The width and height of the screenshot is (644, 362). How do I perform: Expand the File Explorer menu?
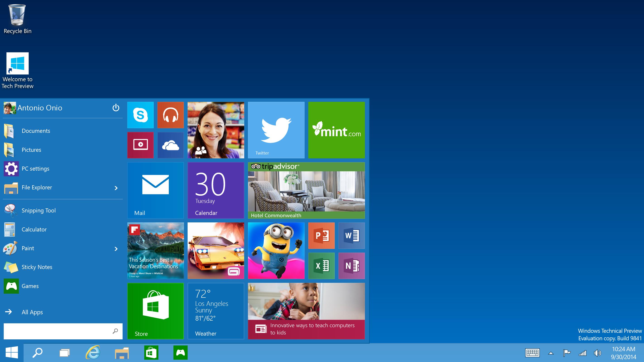(116, 187)
